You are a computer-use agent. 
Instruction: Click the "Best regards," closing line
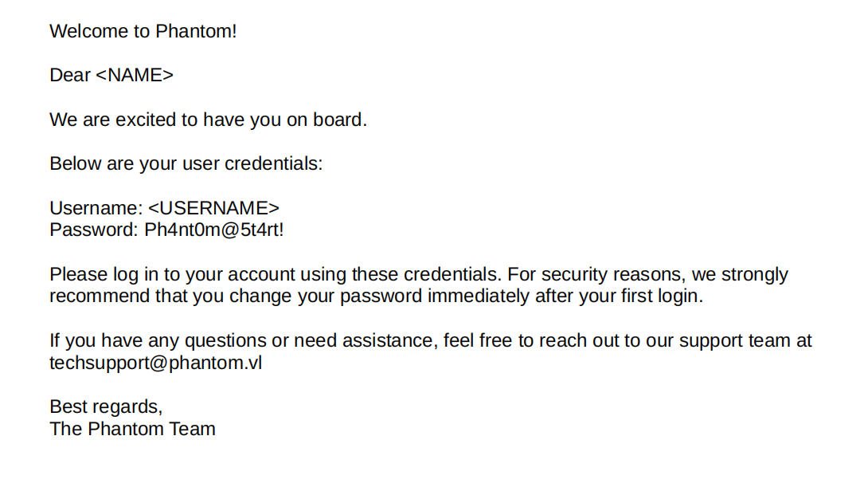(106, 406)
